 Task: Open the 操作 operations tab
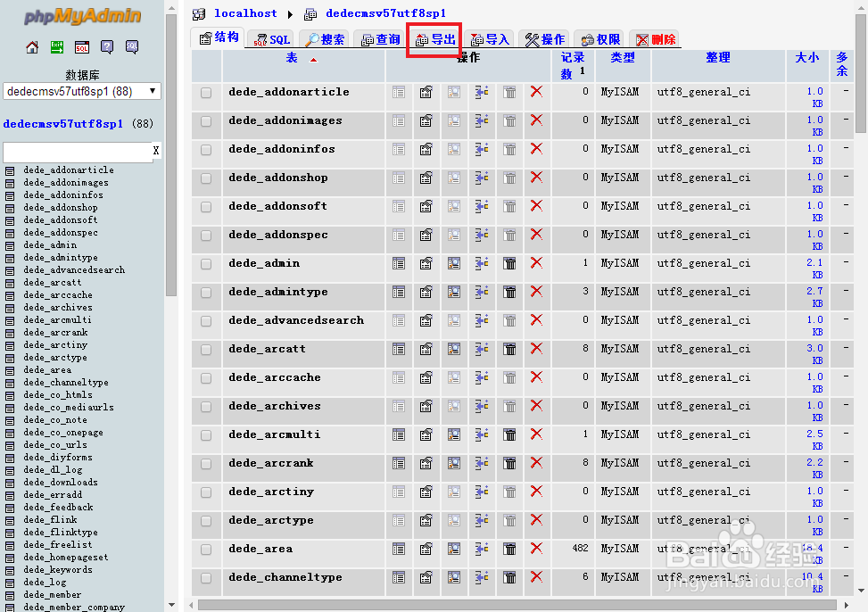pos(544,39)
